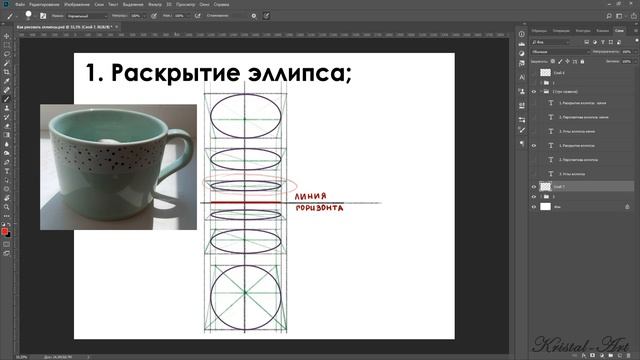Select the Rectangular Marquee tool
The width and height of the screenshot is (640, 360).
tap(7, 45)
